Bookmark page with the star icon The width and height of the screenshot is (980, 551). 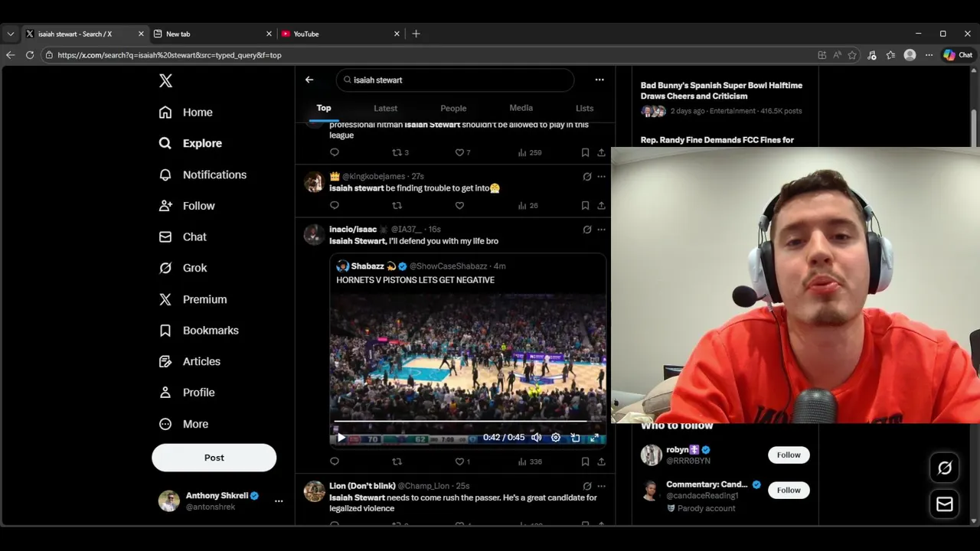852,55
